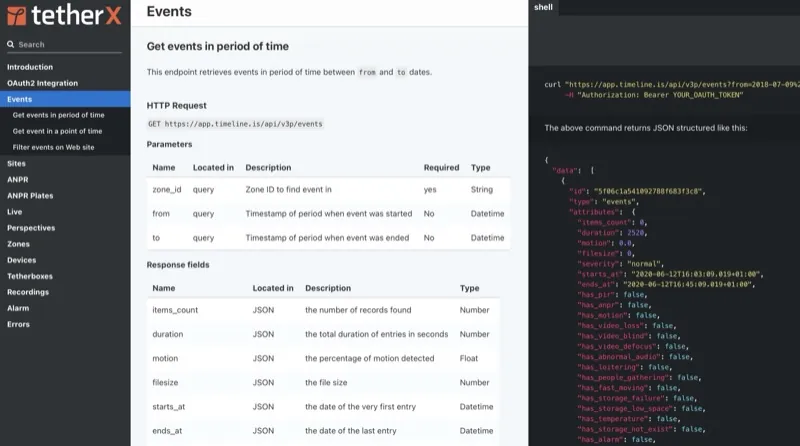Click the curl command line in shell
This screenshot has width=800, height=446.
[672, 85]
